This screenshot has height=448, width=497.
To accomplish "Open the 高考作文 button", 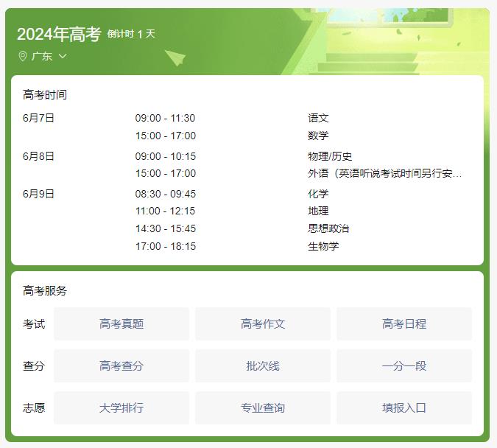I will [263, 323].
